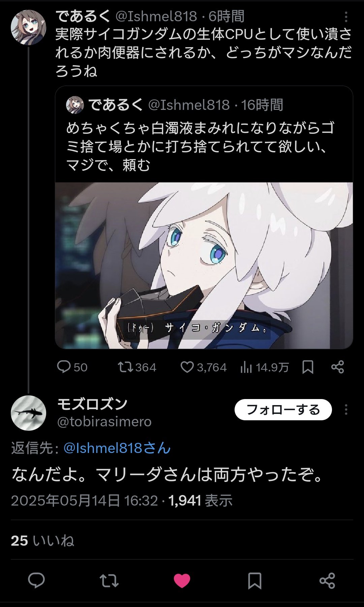
Task: Open であるく profile avatar at top
Action: point(28,27)
